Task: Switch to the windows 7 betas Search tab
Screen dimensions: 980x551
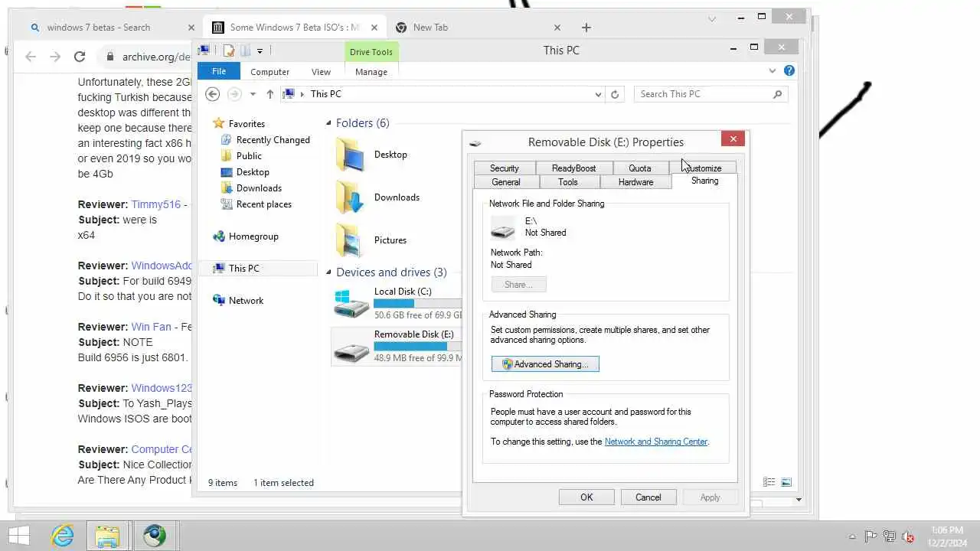Action: pos(112,28)
